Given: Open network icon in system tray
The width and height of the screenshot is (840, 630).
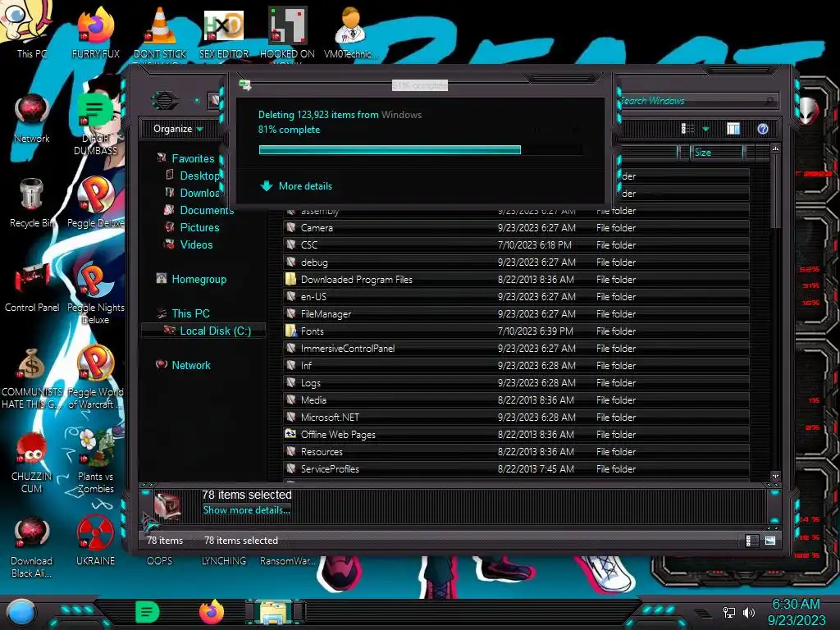Looking at the screenshot, I should 729,612.
